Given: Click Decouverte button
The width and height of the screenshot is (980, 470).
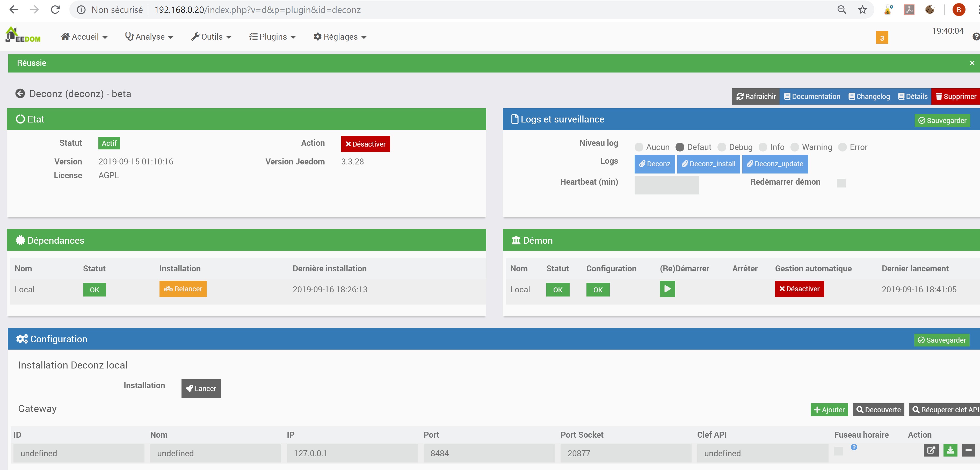Looking at the screenshot, I should point(878,410).
